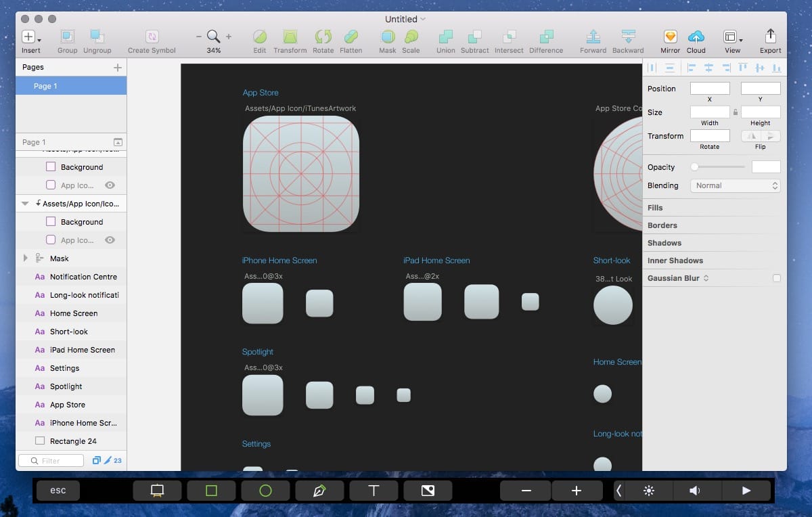812x517 pixels.
Task: Click the Flatten icon
Action: 351,37
